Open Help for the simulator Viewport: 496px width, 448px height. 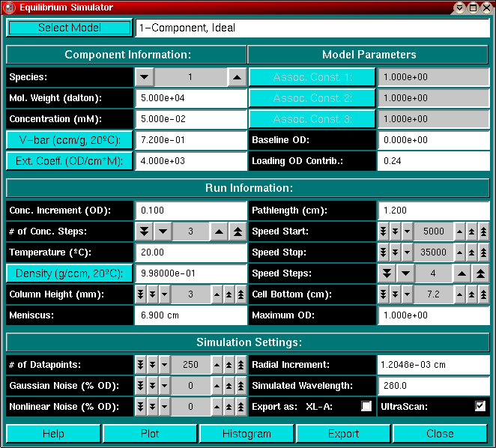53,434
